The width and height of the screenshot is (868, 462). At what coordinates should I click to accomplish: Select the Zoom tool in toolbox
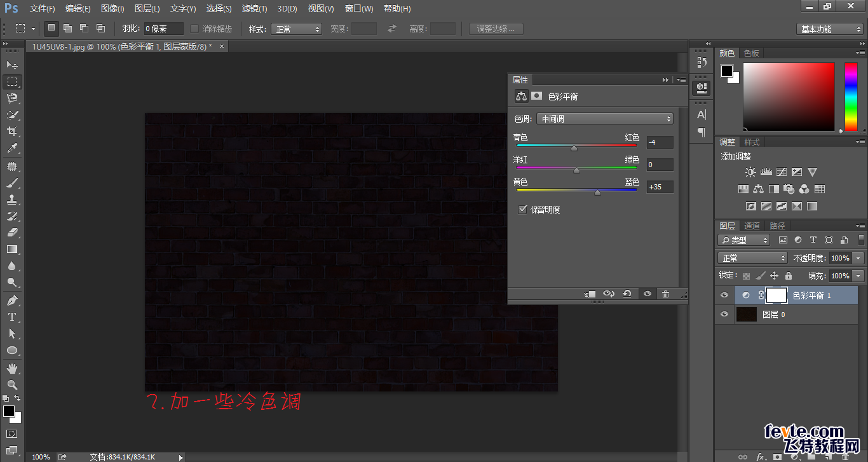[12, 384]
